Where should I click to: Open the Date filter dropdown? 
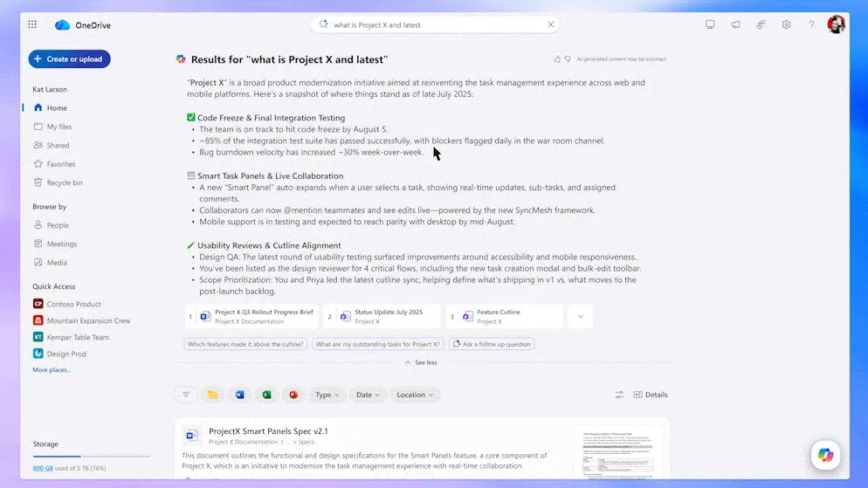click(368, 395)
